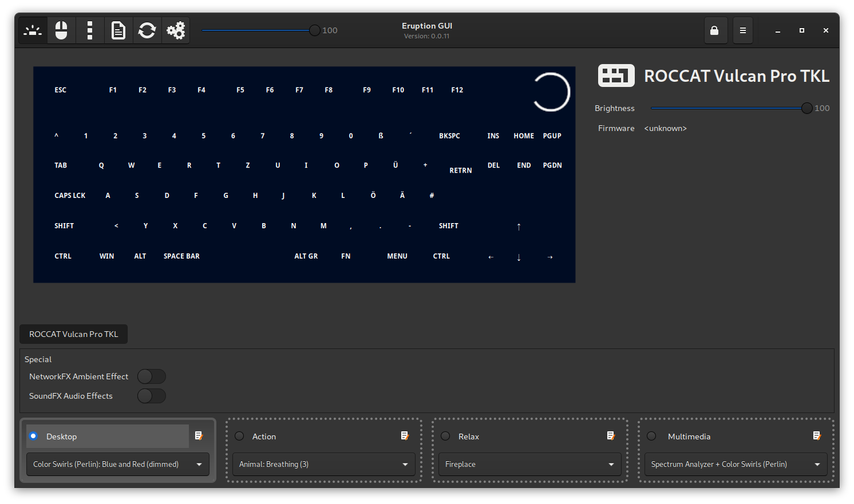This screenshot has height=504, width=854.
Task: Click the Multimedia slot label
Action: (x=689, y=436)
